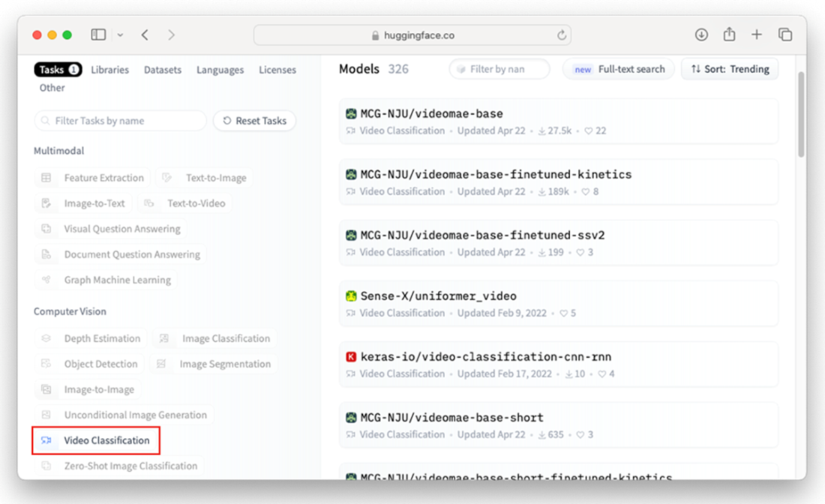Viewport: 825px width, 504px height.
Task: Switch to the Libraries tab
Action: click(x=110, y=70)
